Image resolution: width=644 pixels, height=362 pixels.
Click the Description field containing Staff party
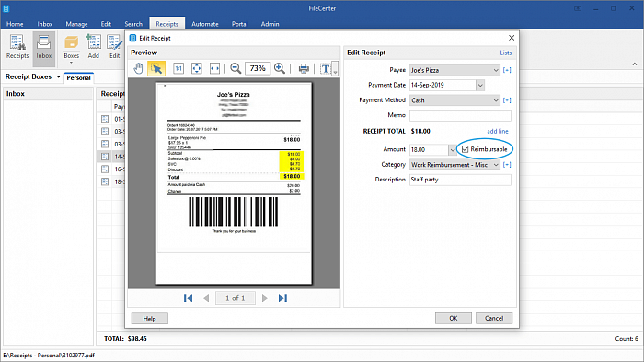click(460, 180)
